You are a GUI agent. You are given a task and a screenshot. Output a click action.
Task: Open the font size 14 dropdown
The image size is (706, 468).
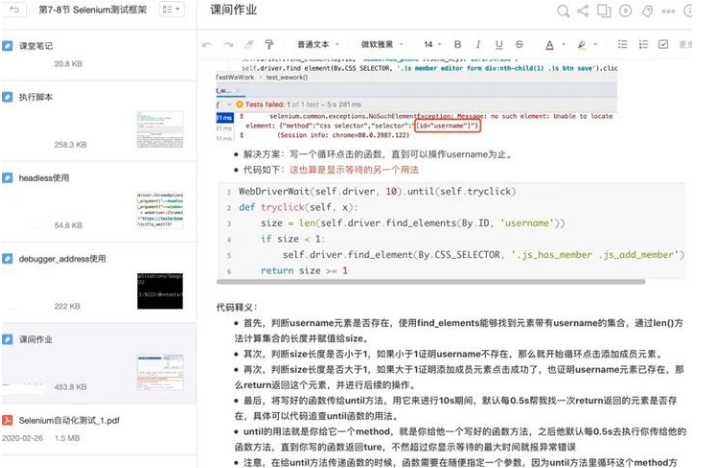pos(432,44)
